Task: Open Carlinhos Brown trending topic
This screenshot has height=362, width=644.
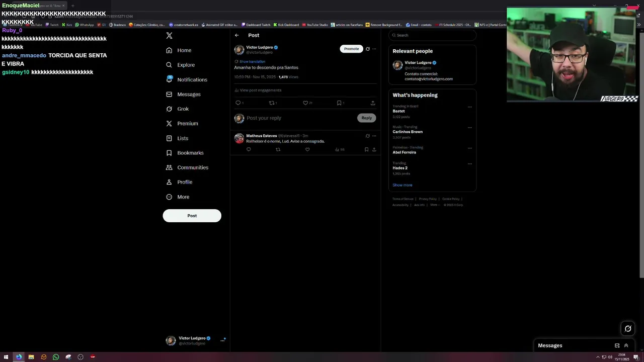Action: click(408, 132)
